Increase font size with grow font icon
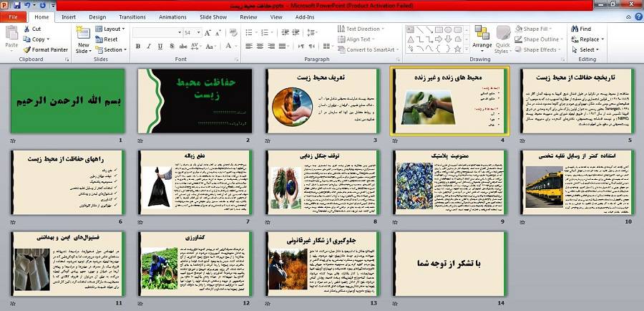Viewport: 644px width, 311px height. click(x=208, y=33)
